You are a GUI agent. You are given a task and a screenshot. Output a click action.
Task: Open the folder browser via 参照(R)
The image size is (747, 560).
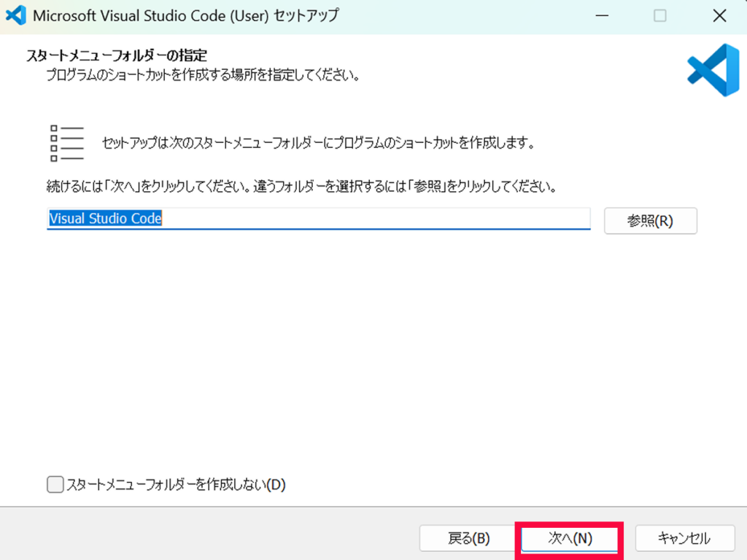click(650, 221)
